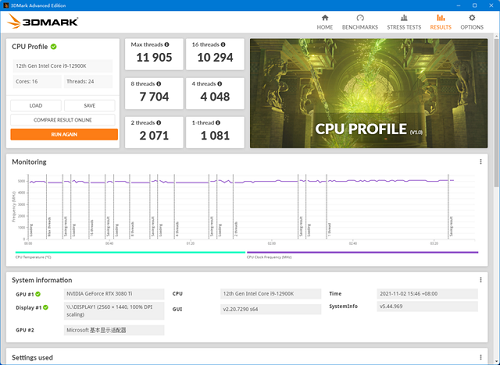Open the System information three-dot menu
Screen dimensions: 500x365
point(481,280)
